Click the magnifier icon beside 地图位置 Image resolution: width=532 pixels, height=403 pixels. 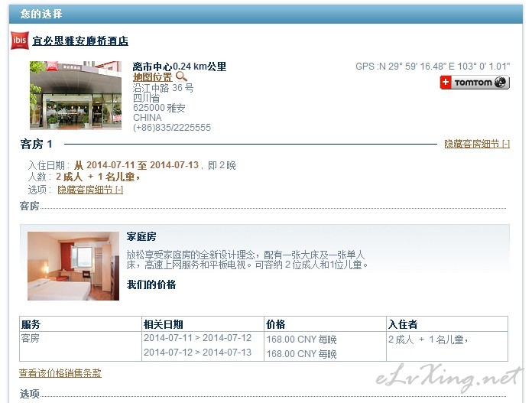click(x=181, y=76)
